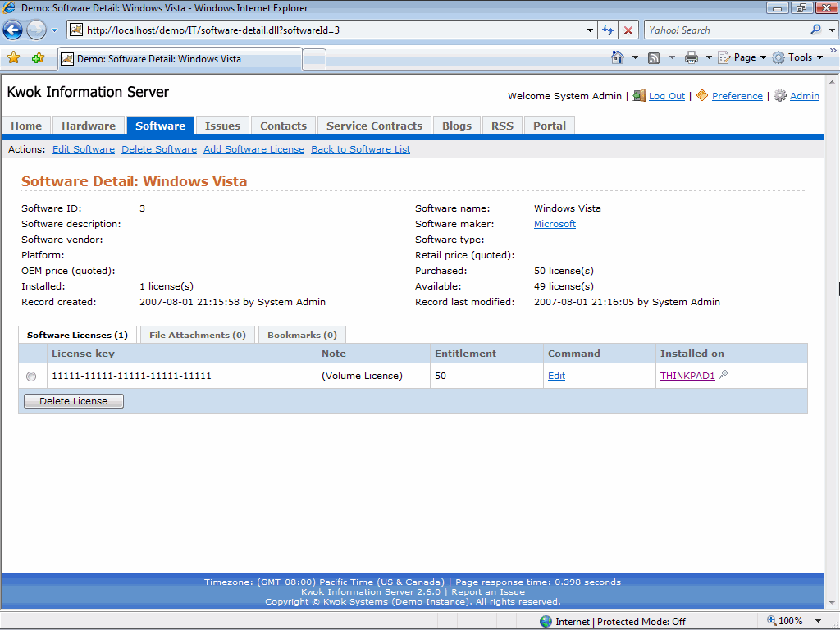The image size is (840, 630).
Task: Click the Yahoo! Search input box
Action: coord(727,30)
